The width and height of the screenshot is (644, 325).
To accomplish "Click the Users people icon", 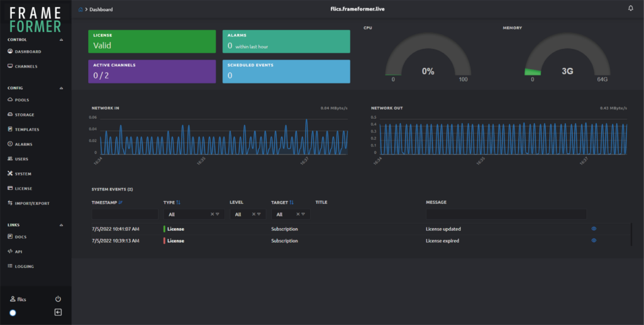I will point(10,158).
